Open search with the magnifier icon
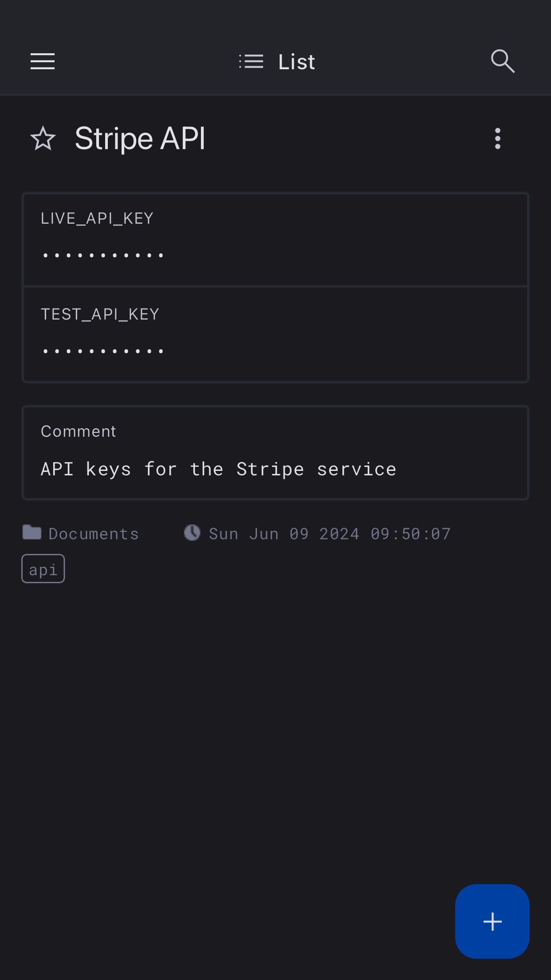Image resolution: width=551 pixels, height=980 pixels. pyautogui.click(x=503, y=61)
